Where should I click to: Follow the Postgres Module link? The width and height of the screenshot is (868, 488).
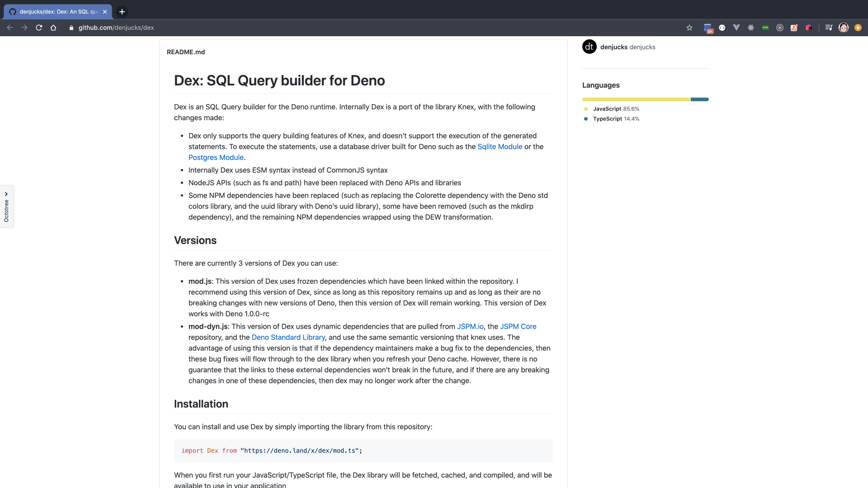coord(216,157)
